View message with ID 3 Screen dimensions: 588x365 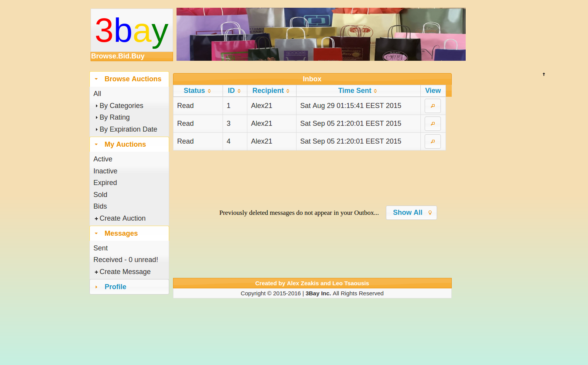432,123
